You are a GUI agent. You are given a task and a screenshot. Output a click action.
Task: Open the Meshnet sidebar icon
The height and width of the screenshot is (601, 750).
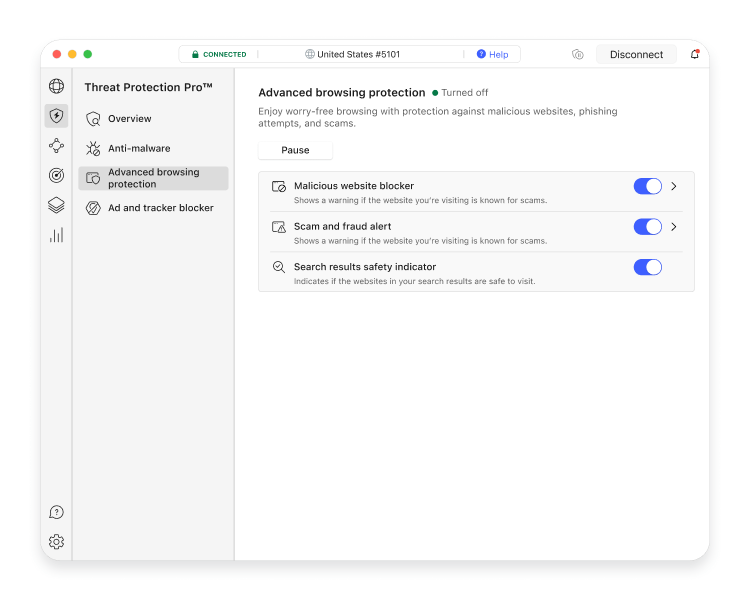(56, 145)
